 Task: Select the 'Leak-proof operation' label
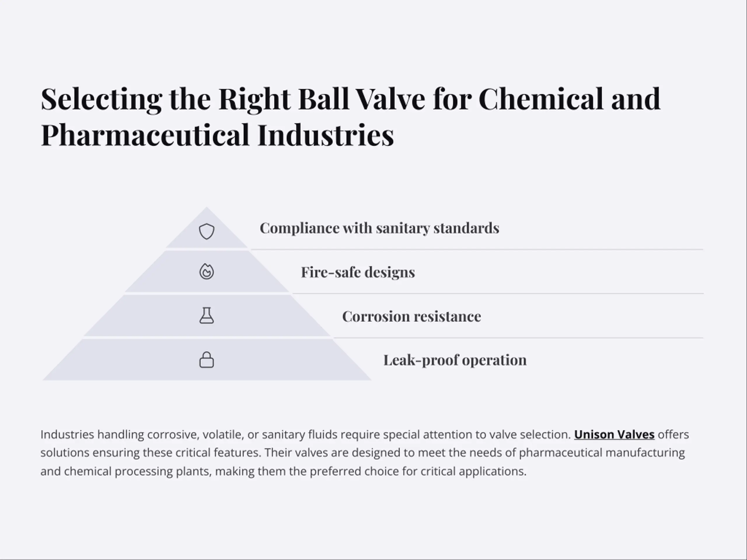(455, 360)
